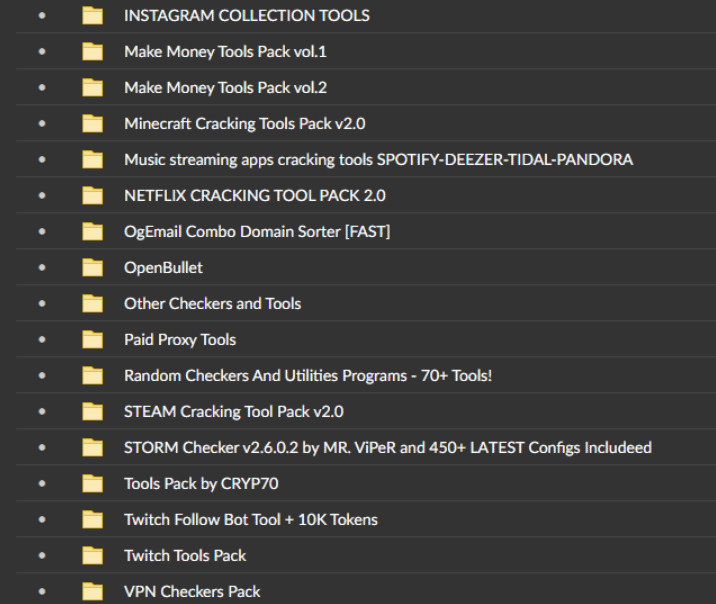
Task: Open STEAM Cracking Tool Pack v2.0 name
Action: (234, 412)
